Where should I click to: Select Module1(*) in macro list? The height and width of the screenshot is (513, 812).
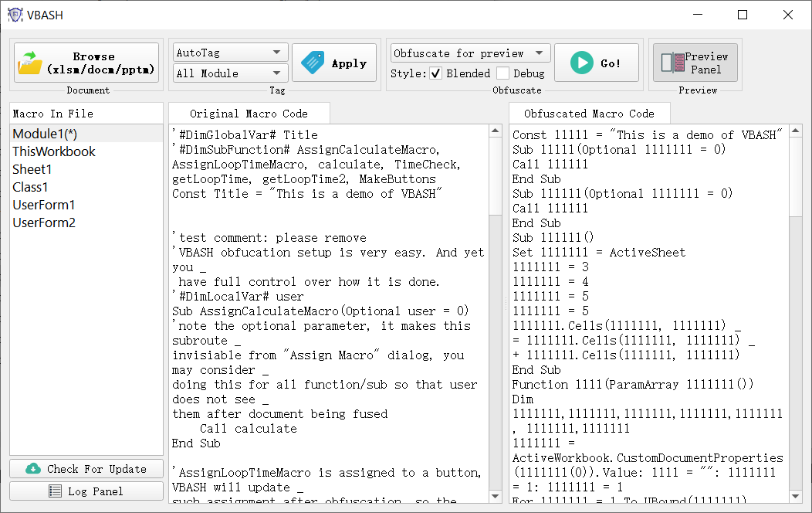pyautogui.click(x=86, y=134)
